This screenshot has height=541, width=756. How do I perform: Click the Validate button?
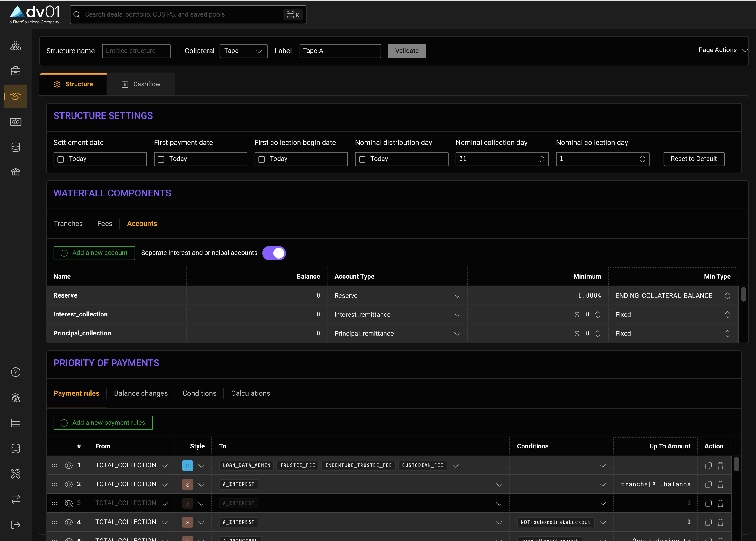point(407,51)
